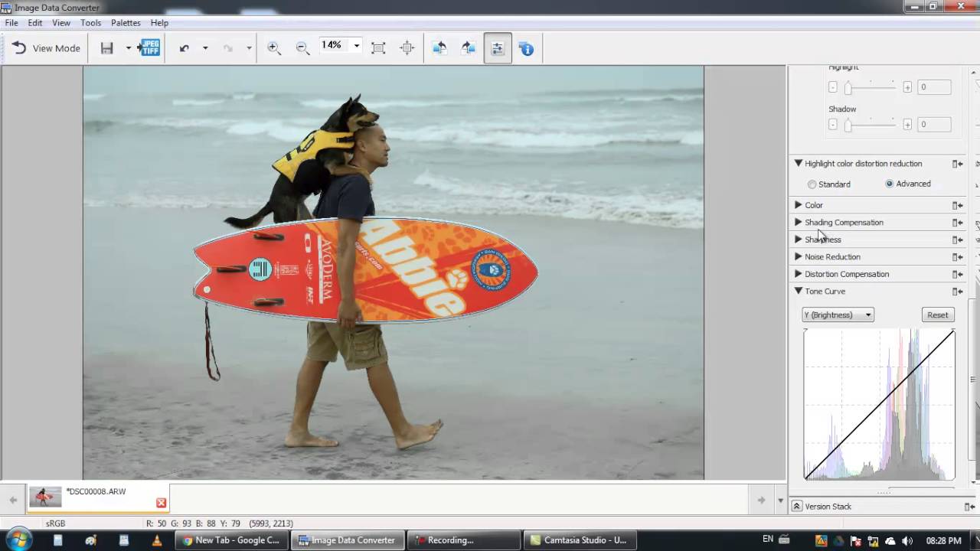The height and width of the screenshot is (551, 980).
Task: Click the image information icon
Action: point(527,48)
